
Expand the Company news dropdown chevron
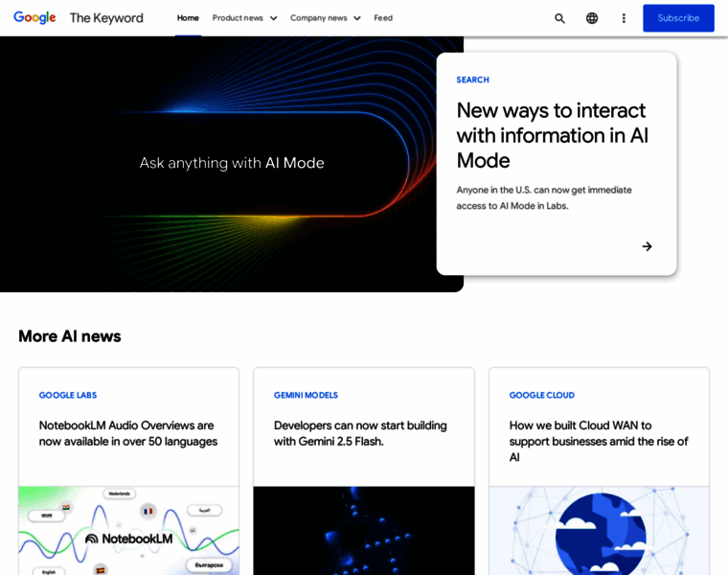point(357,18)
